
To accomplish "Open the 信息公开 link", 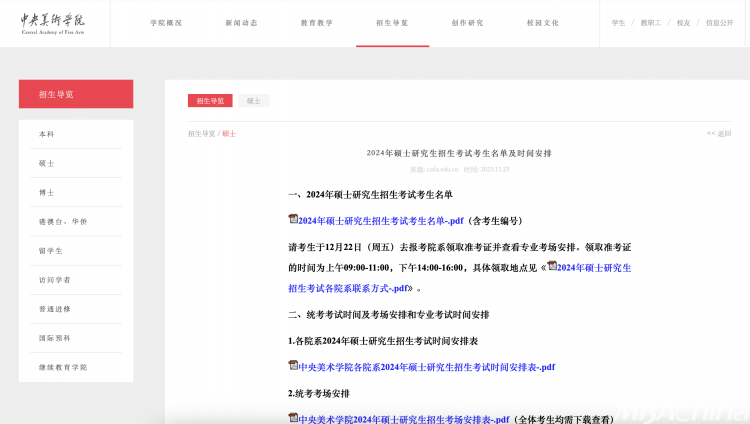I will (719, 23).
